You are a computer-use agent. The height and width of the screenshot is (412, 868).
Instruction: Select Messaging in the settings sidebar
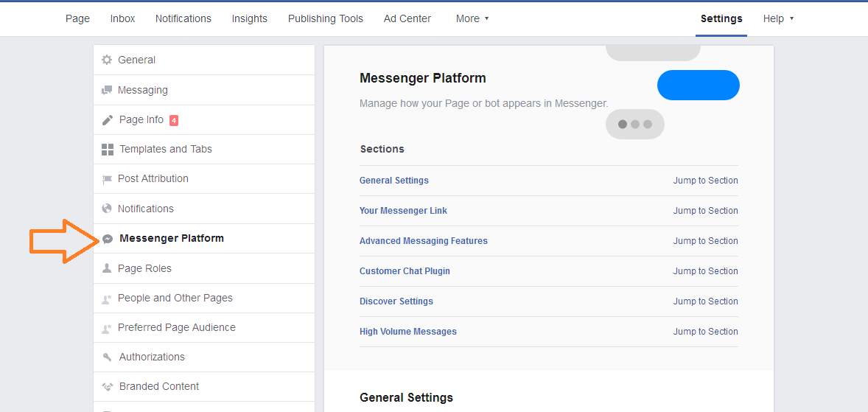204,90
